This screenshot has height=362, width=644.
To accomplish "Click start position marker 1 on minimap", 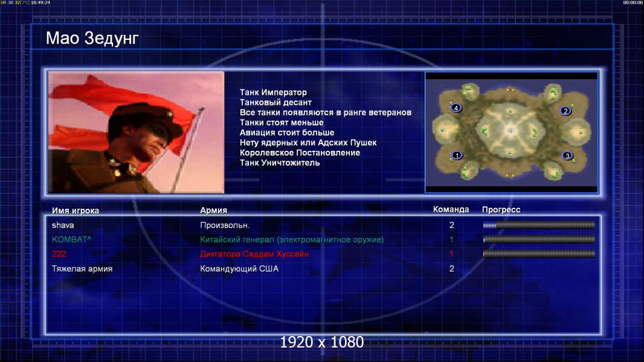I will 457,156.
